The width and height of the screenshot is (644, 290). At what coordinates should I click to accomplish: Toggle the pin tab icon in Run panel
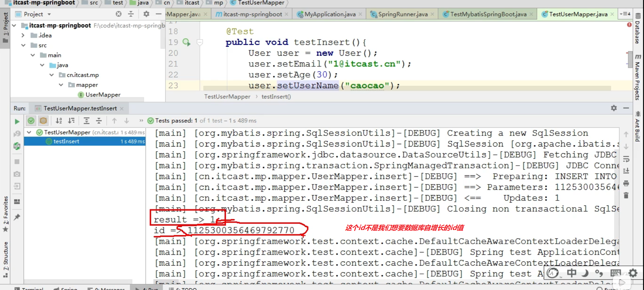17,217
